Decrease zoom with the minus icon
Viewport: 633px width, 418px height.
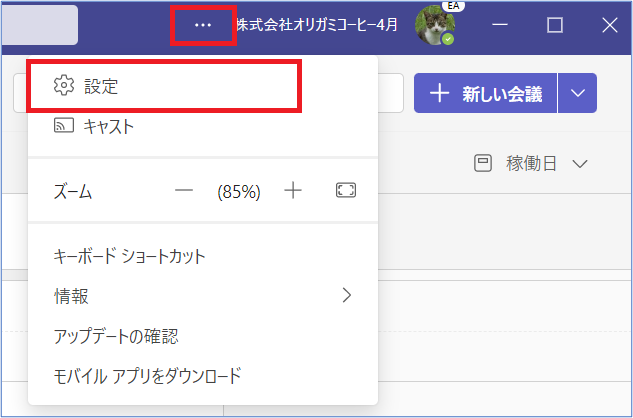184,191
